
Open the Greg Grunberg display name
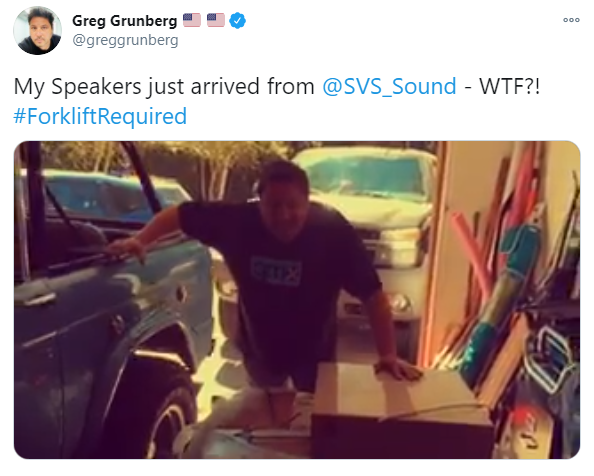click(125, 21)
